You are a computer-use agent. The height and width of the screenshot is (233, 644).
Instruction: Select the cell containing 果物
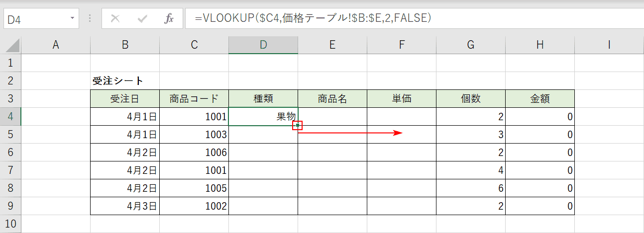263,117
